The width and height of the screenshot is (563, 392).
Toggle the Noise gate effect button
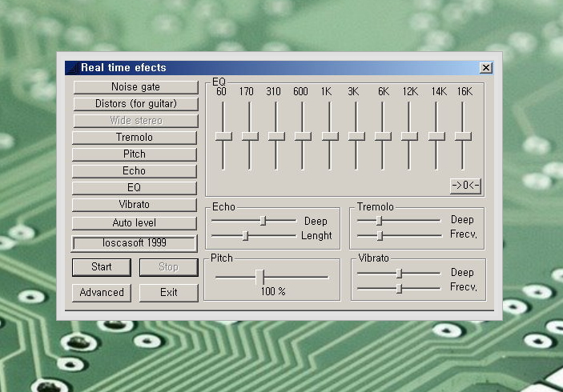tap(135, 87)
